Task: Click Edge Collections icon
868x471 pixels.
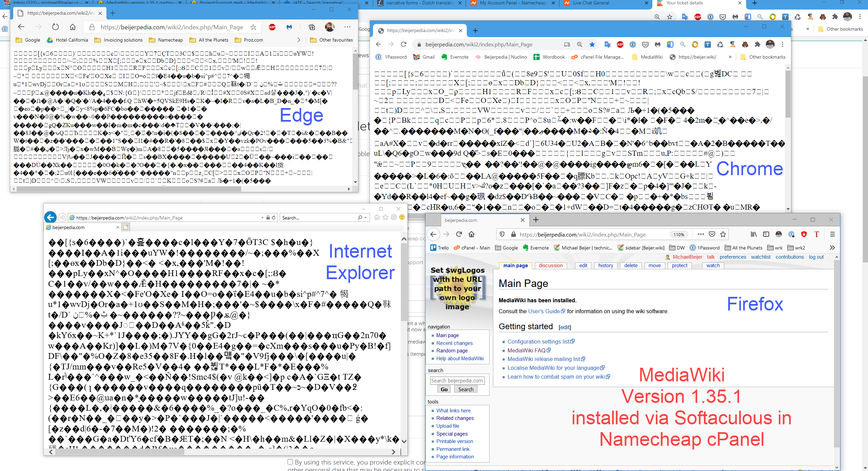Action: point(312,27)
